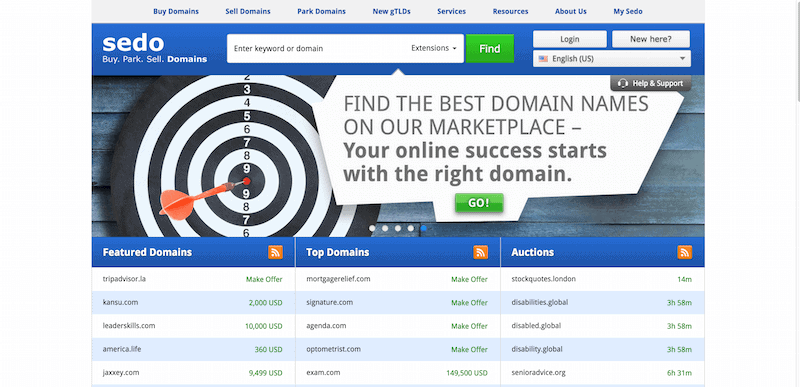This screenshot has width=800, height=387.
Task: Open the tripadvisor.la domain listing
Action: (124, 279)
